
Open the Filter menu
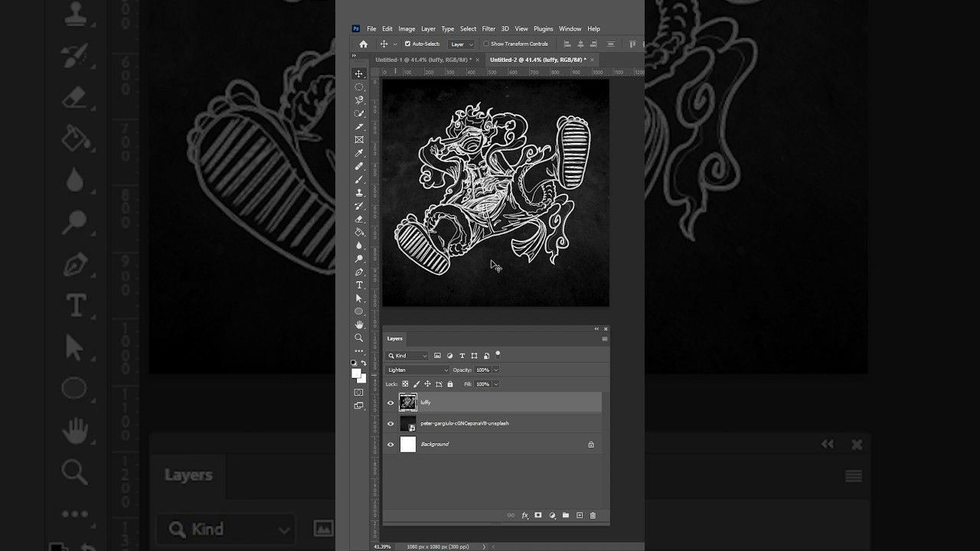pyautogui.click(x=488, y=29)
